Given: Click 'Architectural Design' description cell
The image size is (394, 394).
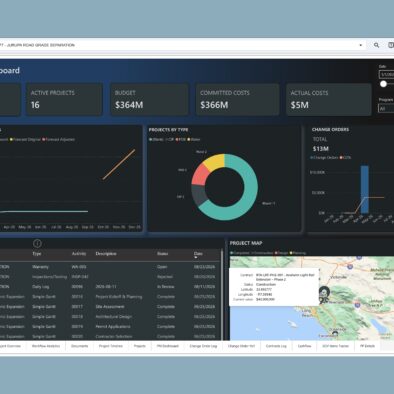Looking at the screenshot, I should click(114, 317).
